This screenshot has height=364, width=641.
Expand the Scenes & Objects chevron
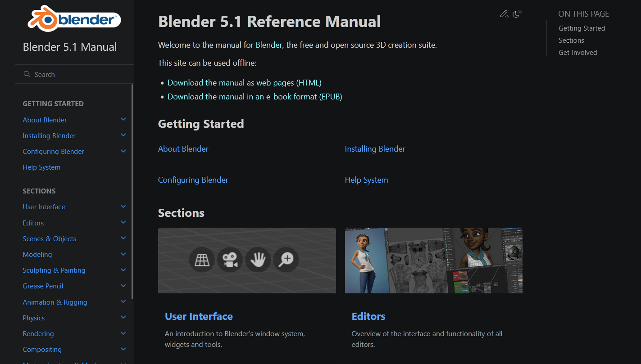[123, 238]
